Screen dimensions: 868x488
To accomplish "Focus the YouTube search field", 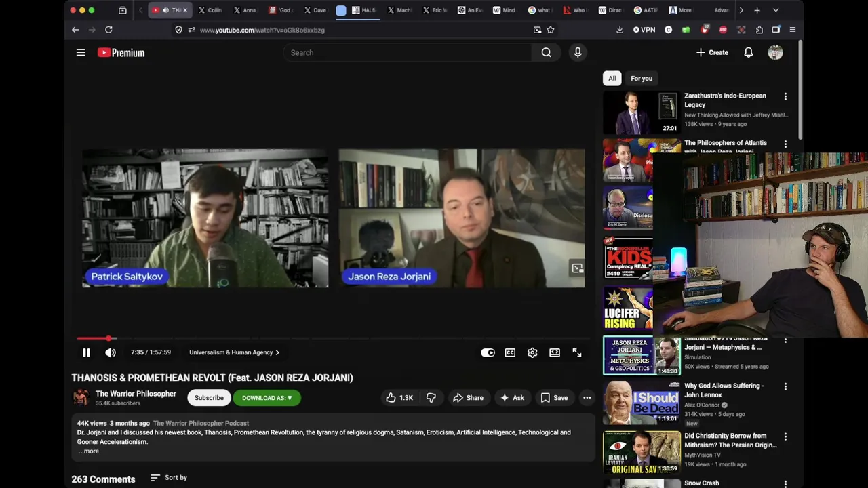I will [x=407, y=52].
